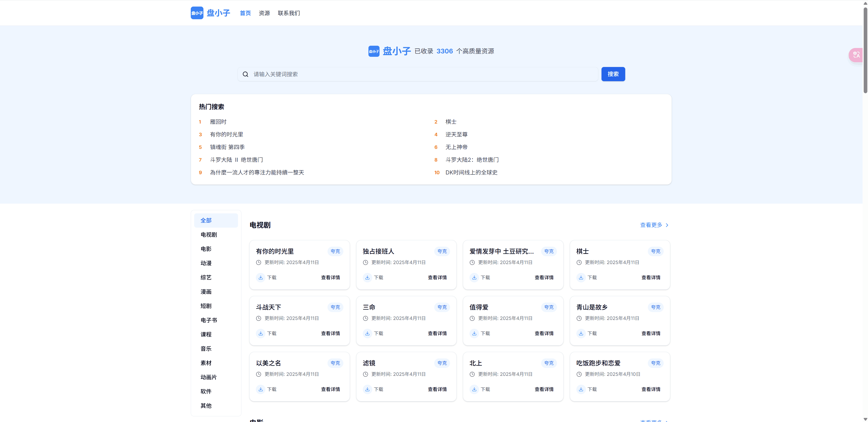Click the 盘小子 logo in header
The width and height of the screenshot is (868, 422).
tap(197, 13)
